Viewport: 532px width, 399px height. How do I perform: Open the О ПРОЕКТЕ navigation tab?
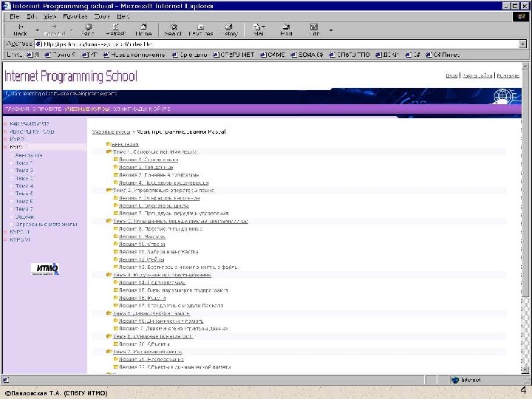click(x=47, y=109)
